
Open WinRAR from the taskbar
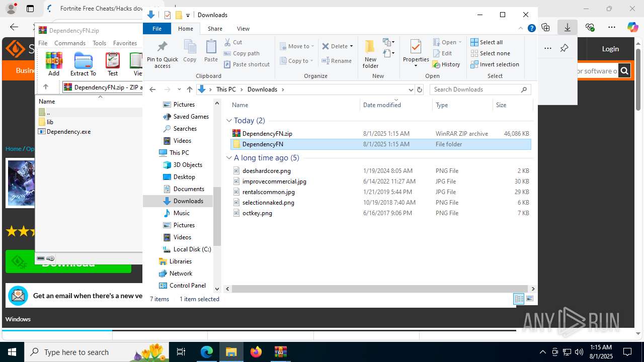[x=280, y=352]
